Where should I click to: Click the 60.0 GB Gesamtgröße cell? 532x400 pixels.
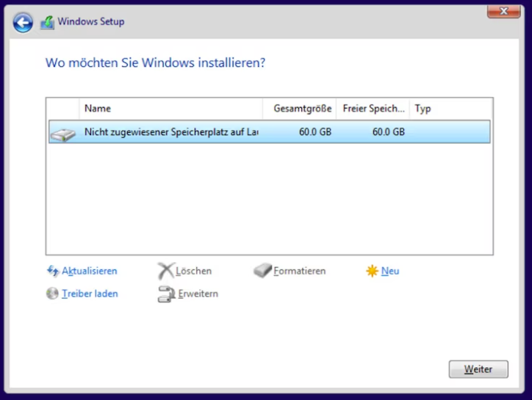point(315,132)
